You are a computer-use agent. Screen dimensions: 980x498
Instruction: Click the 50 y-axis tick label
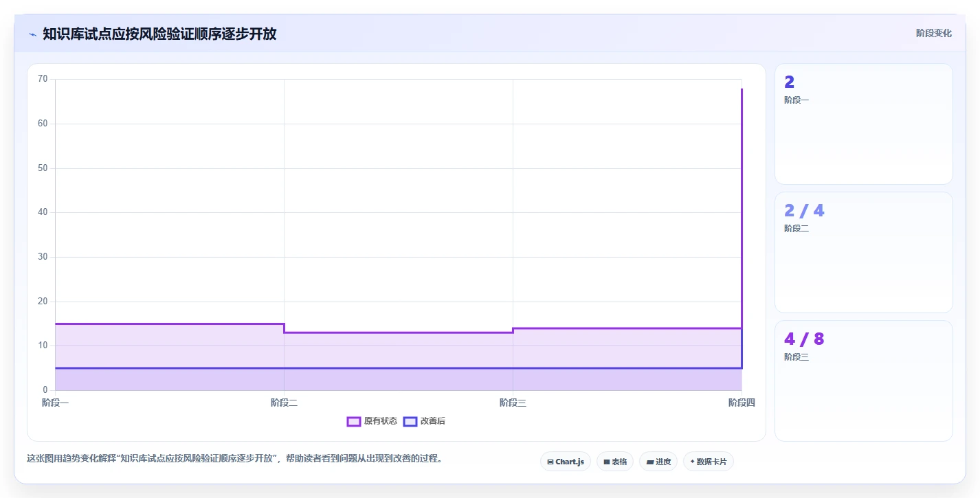point(43,168)
